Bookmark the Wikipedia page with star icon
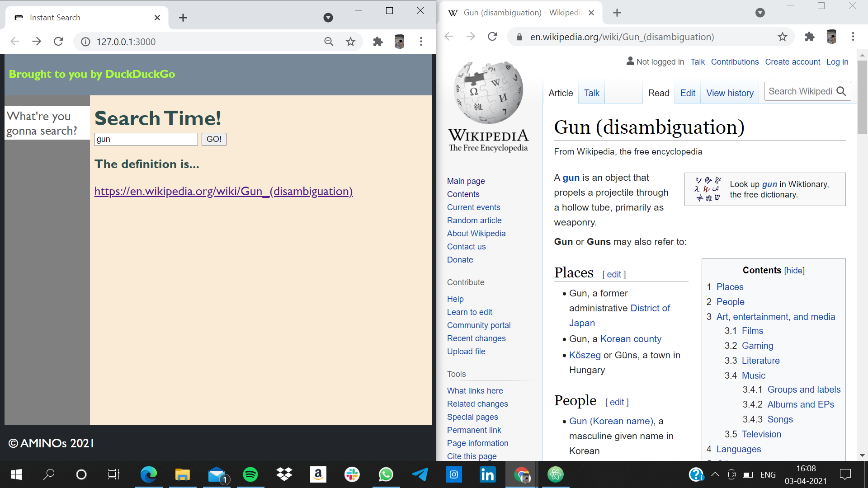Screen dimensions: 868x488 tap(783, 37)
